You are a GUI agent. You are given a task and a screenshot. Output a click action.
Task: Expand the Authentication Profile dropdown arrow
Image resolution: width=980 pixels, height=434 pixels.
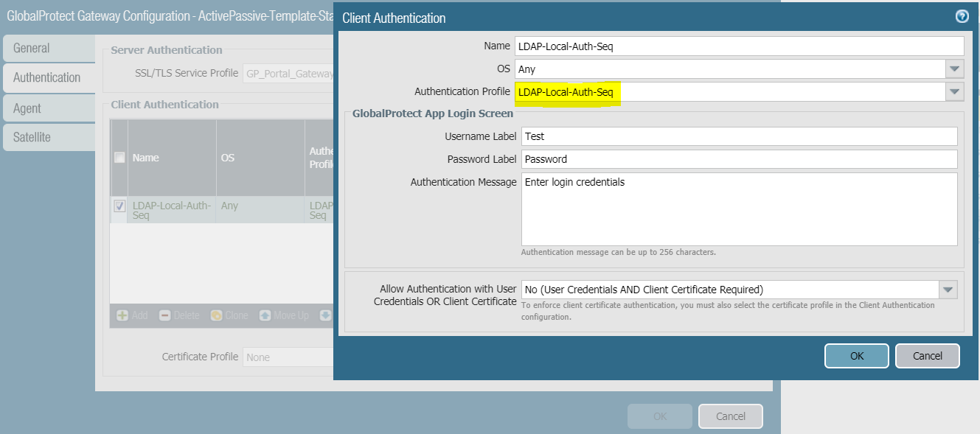coord(955,91)
